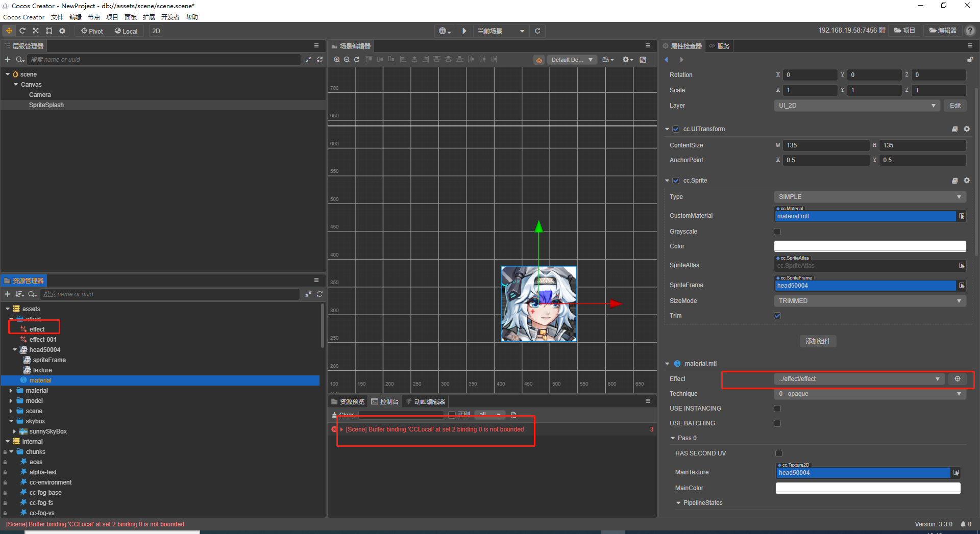
Task: Add a new asset in assets panel
Action: click(8, 294)
